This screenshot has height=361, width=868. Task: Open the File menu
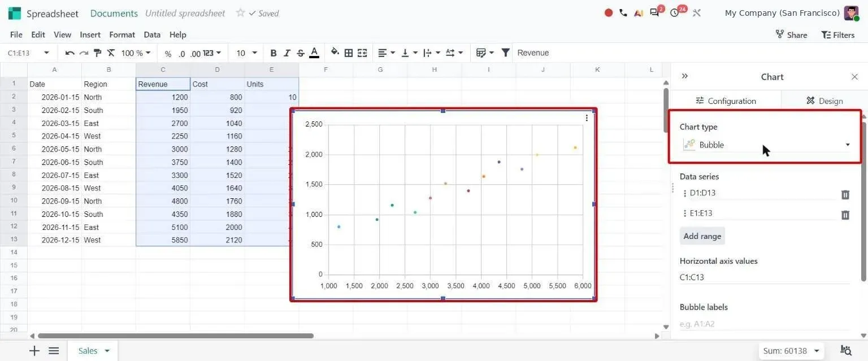point(16,34)
